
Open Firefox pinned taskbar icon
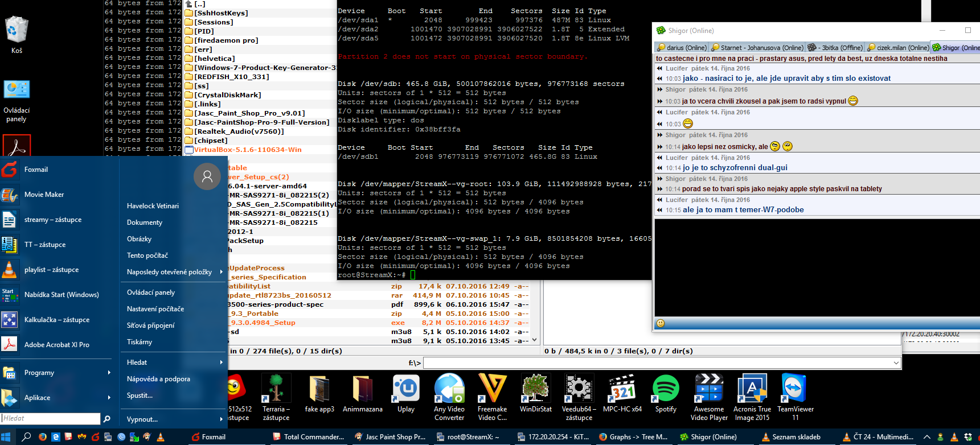pos(42,437)
